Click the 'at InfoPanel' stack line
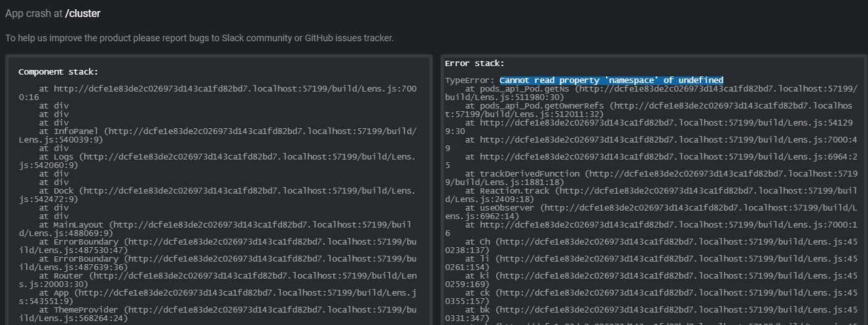868x325 pixels. [x=217, y=135]
